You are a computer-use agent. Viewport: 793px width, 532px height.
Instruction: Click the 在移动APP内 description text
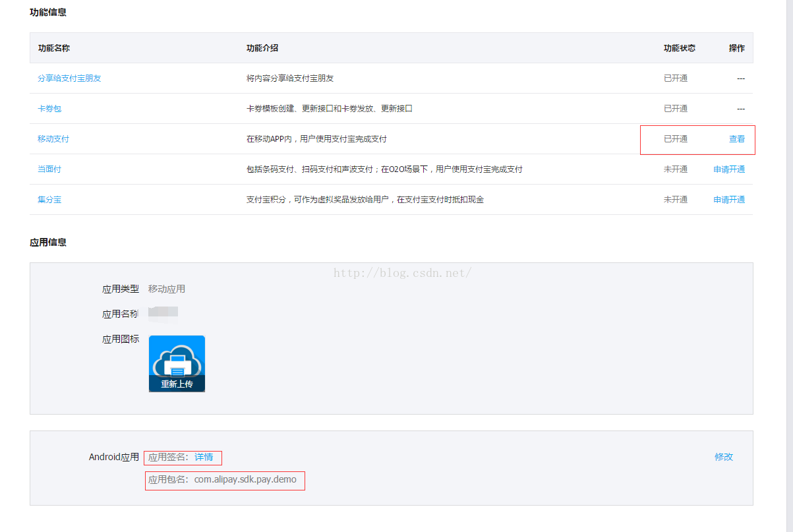coord(316,138)
